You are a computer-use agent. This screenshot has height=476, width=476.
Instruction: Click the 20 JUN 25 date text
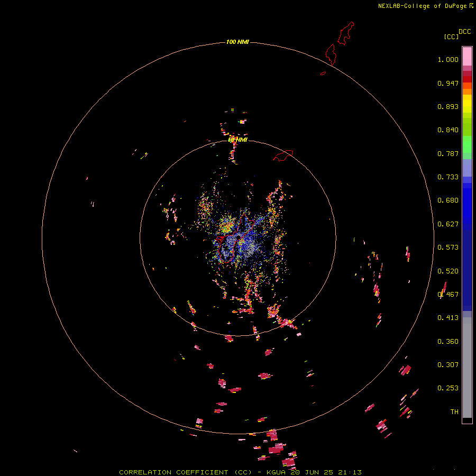tap(312, 472)
